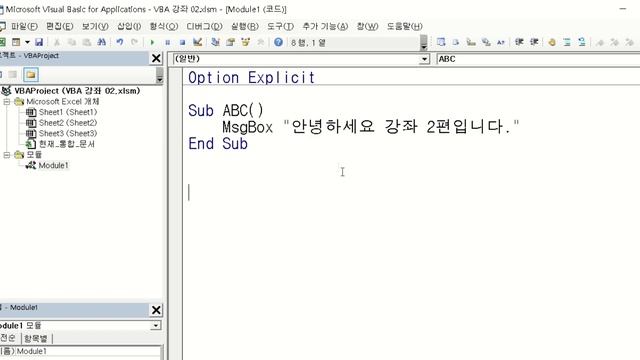Open the 파일(F) menu
Viewport: 640px width, 360px height.
[x=24, y=26]
